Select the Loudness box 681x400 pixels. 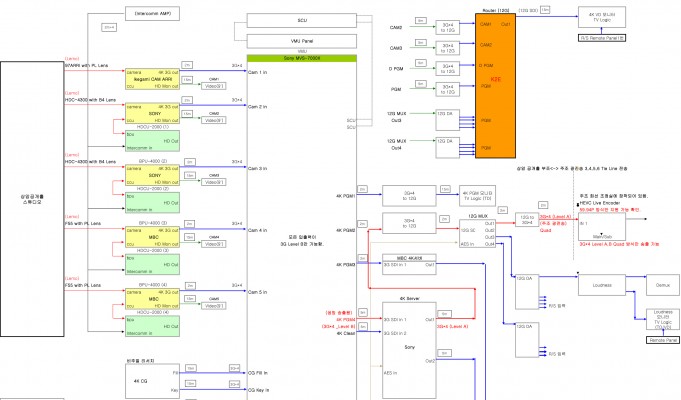pyautogui.click(x=602, y=285)
